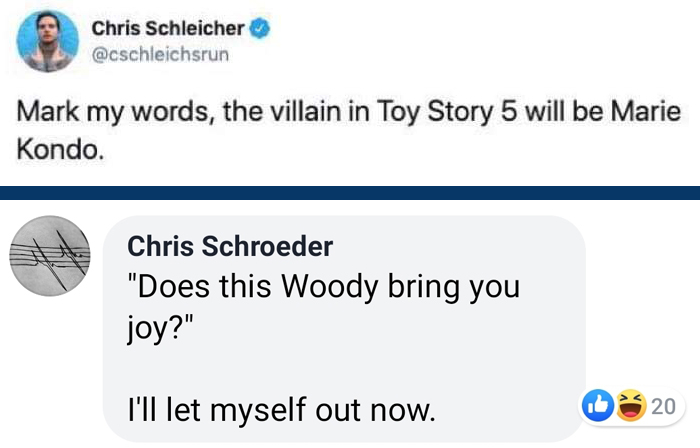The image size is (700, 448).
Task: Open the Chris Schroeder commenter name
Action: tap(230, 246)
